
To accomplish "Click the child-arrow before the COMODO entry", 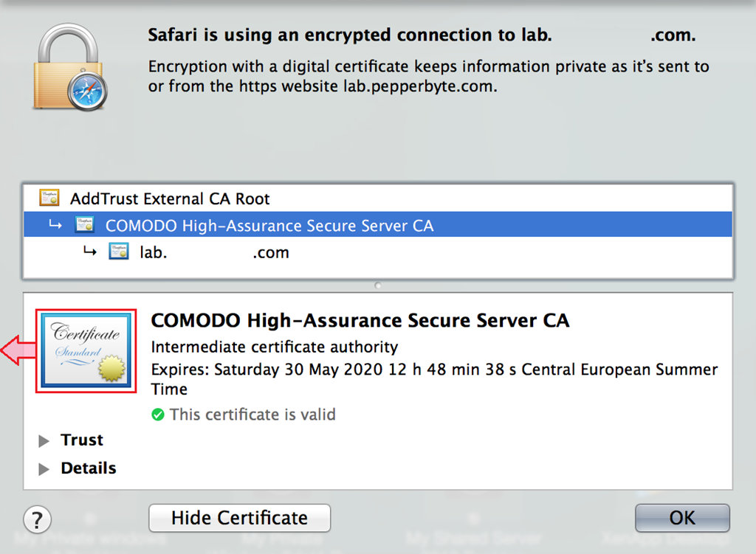I will (x=55, y=226).
